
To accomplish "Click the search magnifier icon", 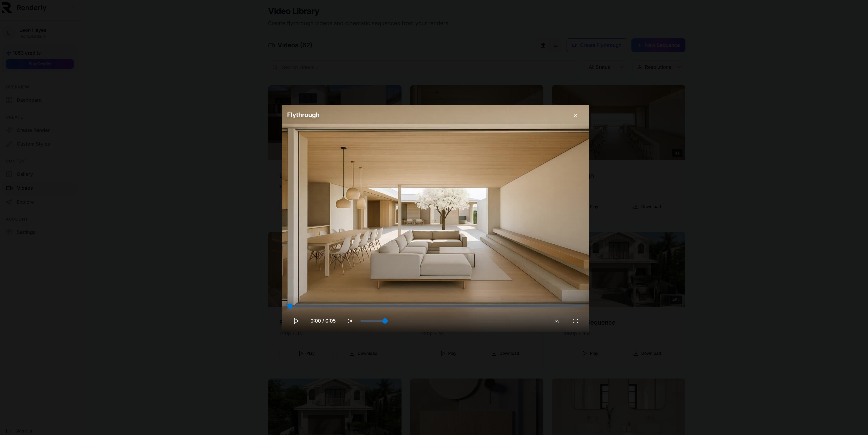I will [275, 67].
